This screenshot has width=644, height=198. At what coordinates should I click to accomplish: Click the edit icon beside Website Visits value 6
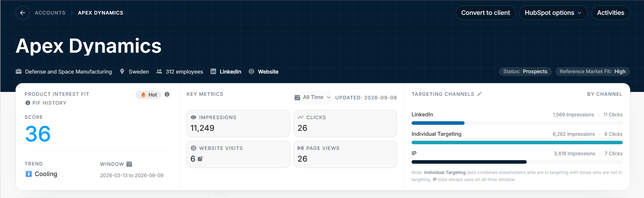(200, 159)
